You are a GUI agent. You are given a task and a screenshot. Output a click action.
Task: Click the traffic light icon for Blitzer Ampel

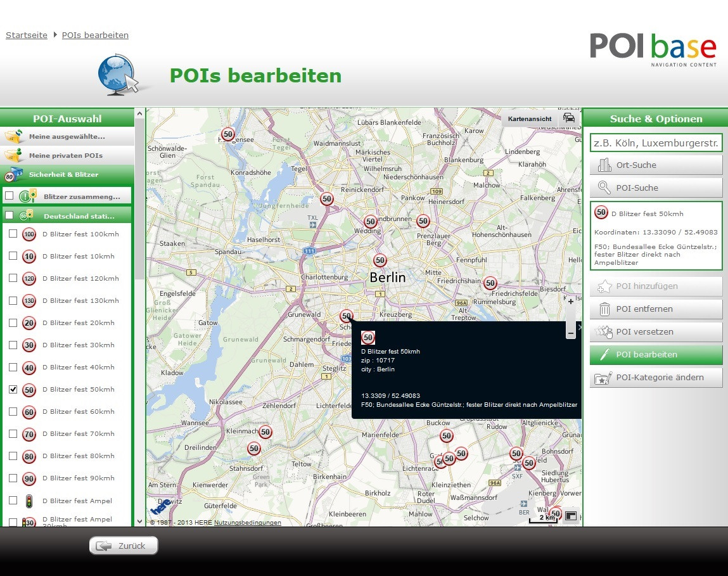point(29,501)
